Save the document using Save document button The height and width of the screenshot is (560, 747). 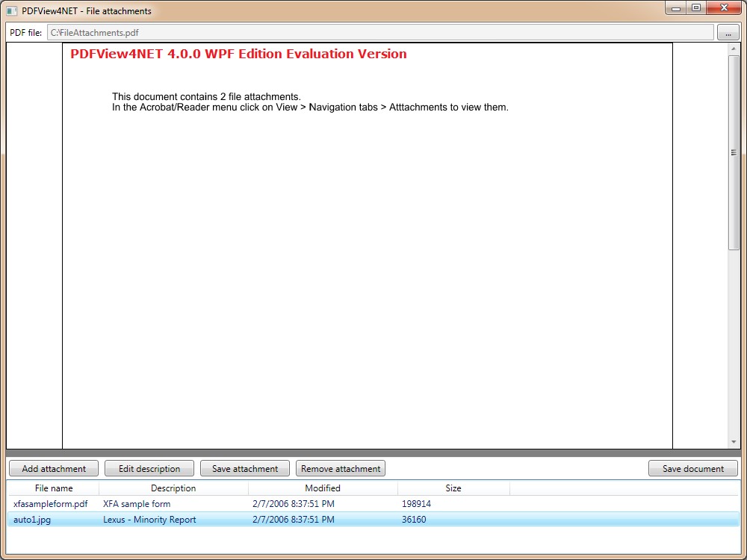(693, 469)
